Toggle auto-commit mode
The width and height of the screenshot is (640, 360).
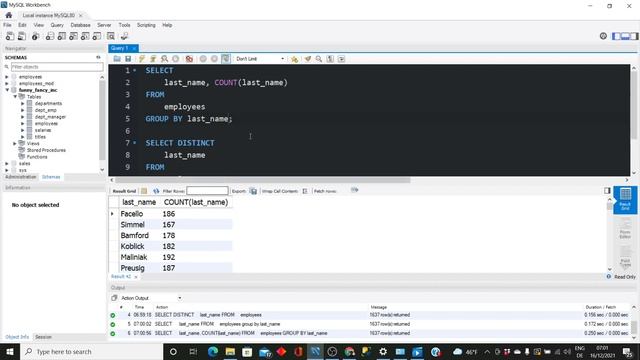click(226, 59)
